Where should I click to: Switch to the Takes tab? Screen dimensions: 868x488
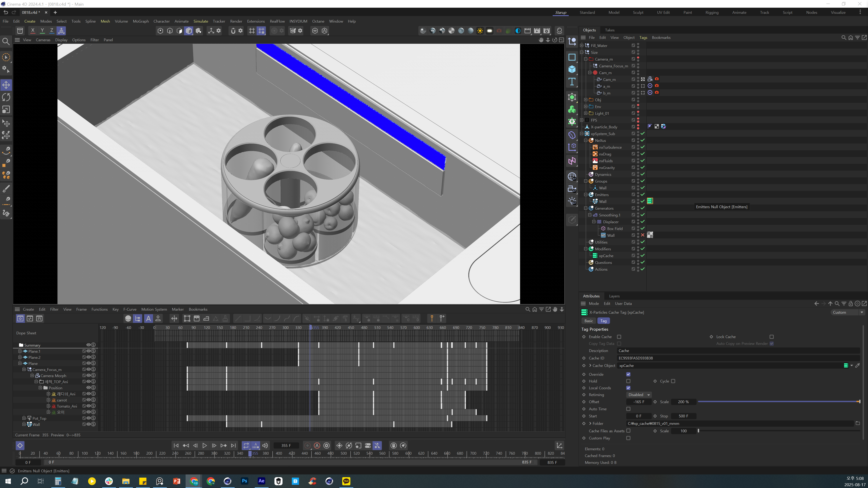pyautogui.click(x=610, y=30)
